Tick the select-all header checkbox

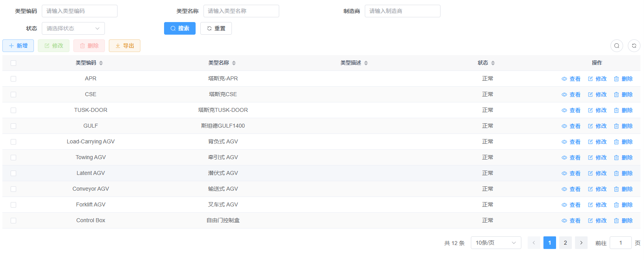pos(13,63)
